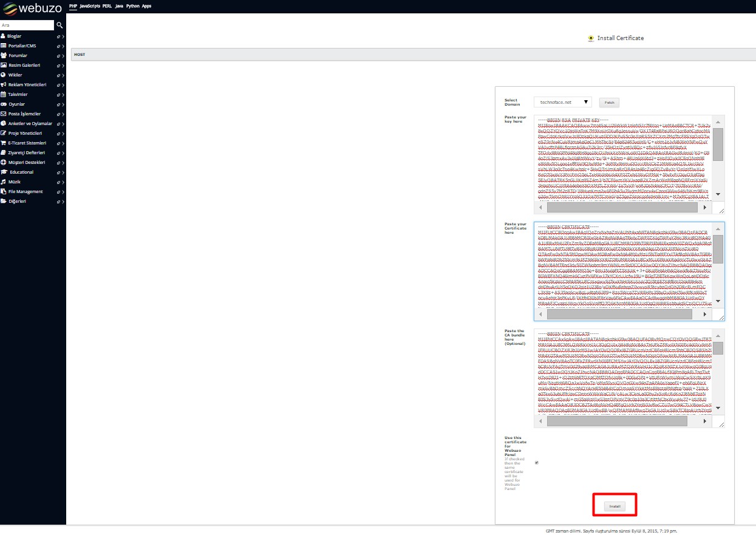Viewport: 756px width, 538px height.
Task: Click the Resim Galerileri picture icon
Action: click(x=3, y=65)
